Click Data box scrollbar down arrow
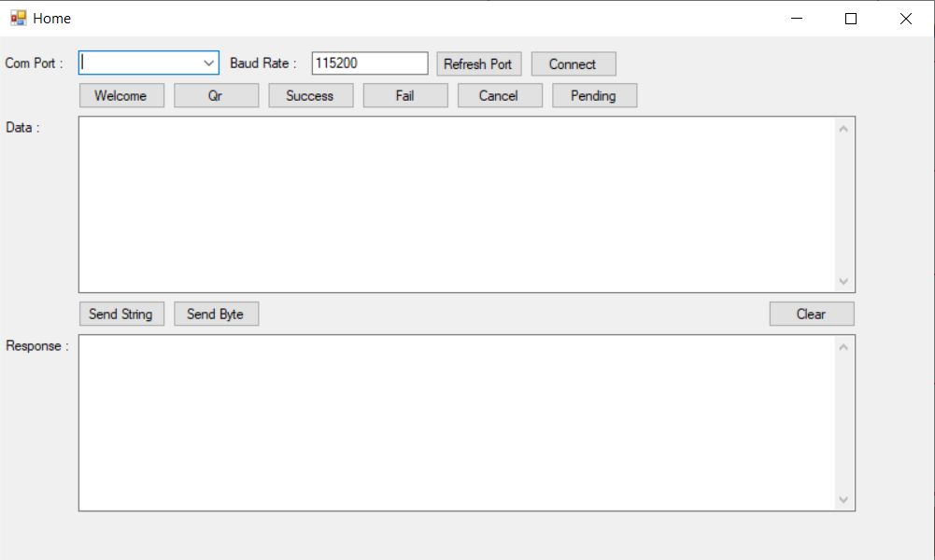Image resolution: width=935 pixels, height=560 pixels. pyautogui.click(x=843, y=281)
